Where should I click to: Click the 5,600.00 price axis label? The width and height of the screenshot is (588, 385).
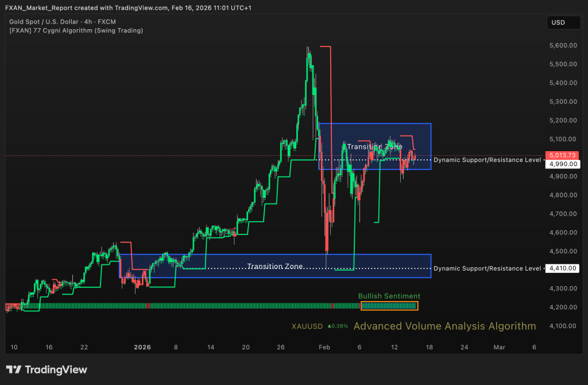[562, 45]
